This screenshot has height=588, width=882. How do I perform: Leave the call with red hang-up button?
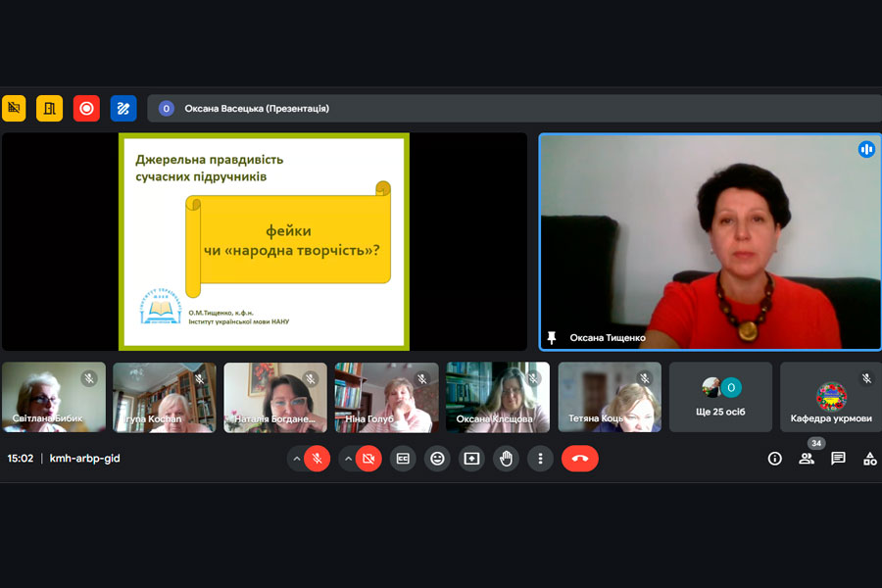[580, 460]
